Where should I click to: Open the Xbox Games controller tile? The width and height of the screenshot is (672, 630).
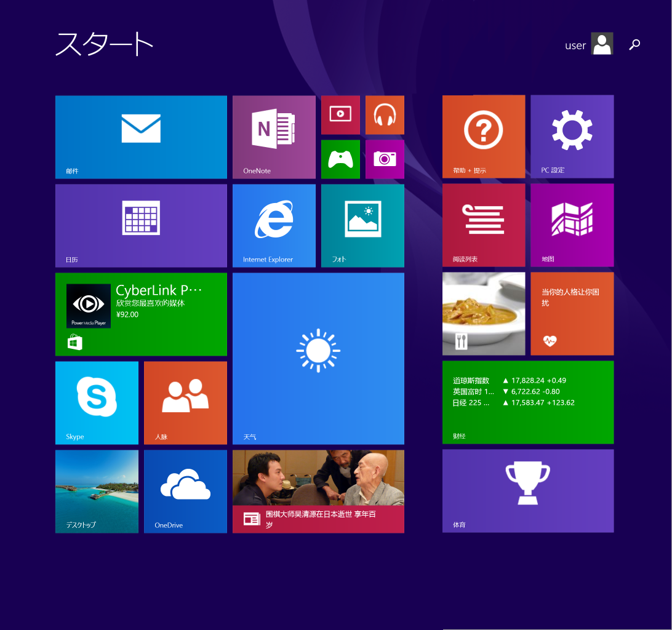click(x=340, y=159)
